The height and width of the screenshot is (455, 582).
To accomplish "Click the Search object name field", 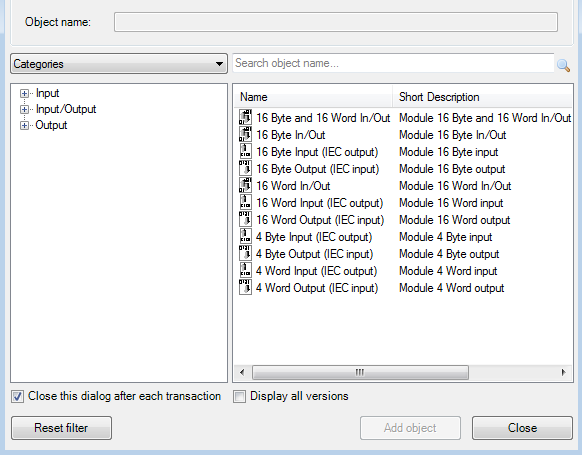I will [x=393, y=63].
